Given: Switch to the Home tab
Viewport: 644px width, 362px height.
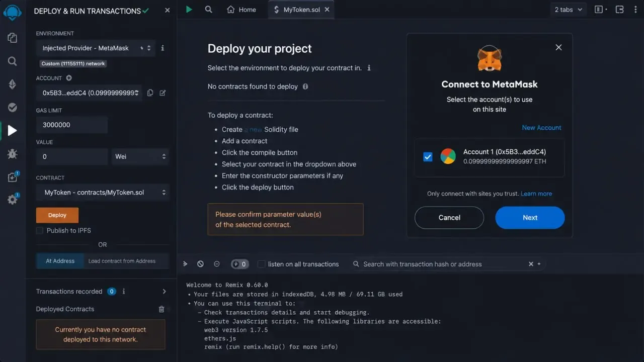Looking at the screenshot, I should point(241,10).
